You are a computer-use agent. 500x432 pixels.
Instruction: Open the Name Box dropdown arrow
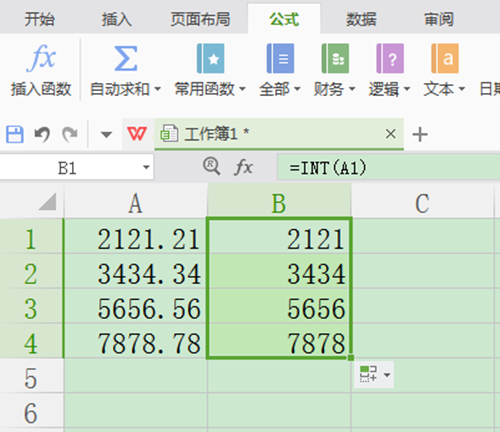(x=146, y=167)
